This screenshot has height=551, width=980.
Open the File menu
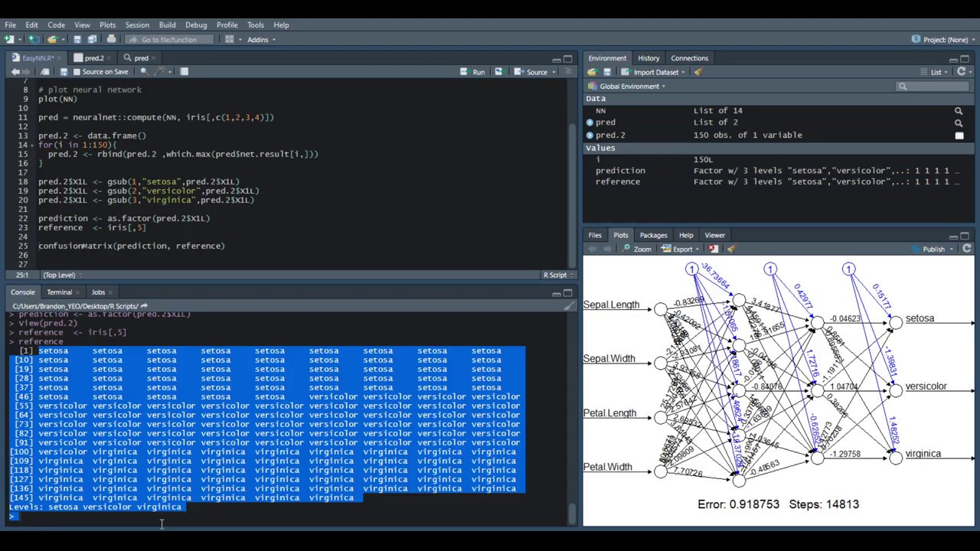[11, 24]
